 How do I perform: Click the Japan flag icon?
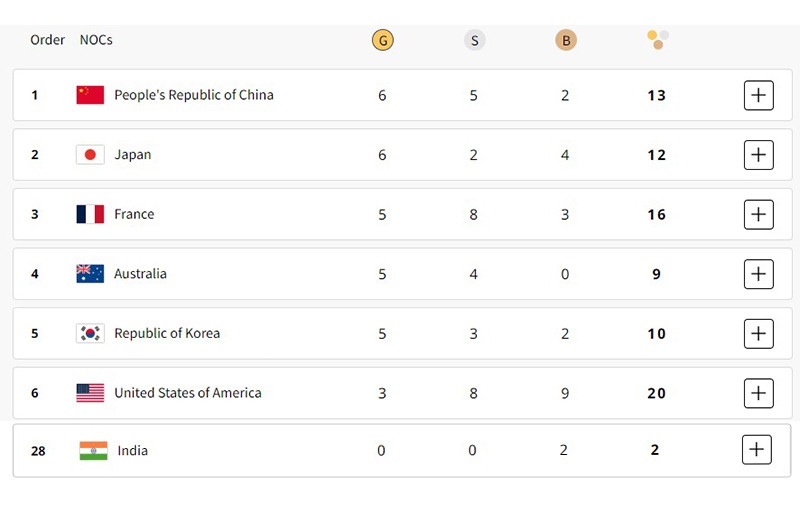pyautogui.click(x=90, y=155)
